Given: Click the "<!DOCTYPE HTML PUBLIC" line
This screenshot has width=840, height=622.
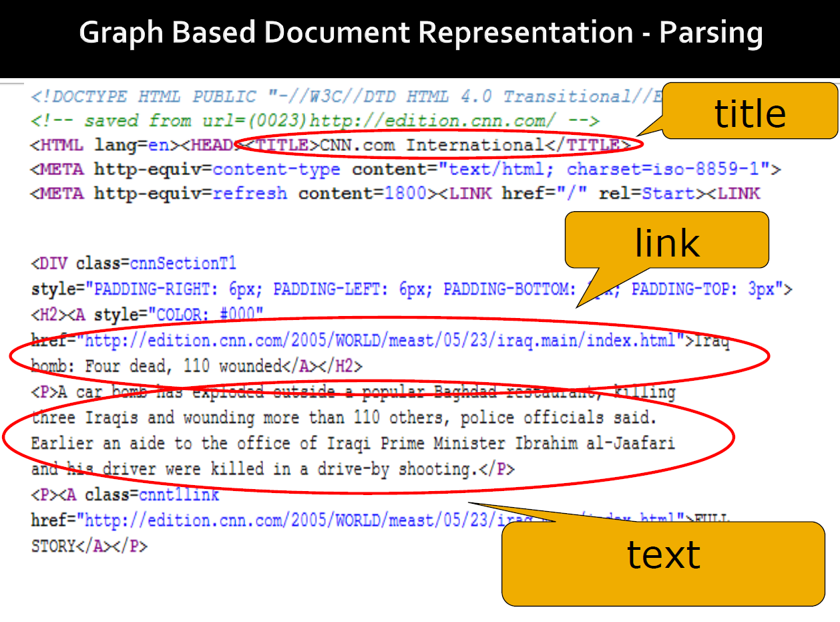Looking at the screenshot, I should point(347,97).
